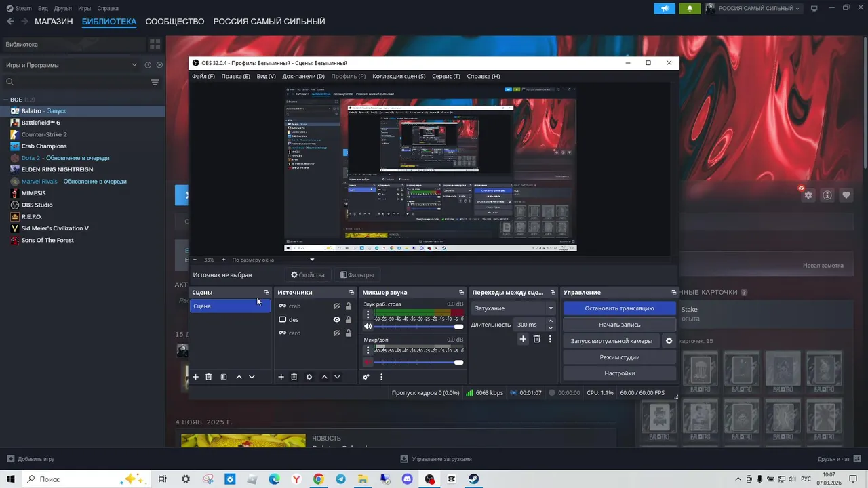868x488 pixels.
Task: Zoom out preview with minus icon
Action: coord(195,260)
